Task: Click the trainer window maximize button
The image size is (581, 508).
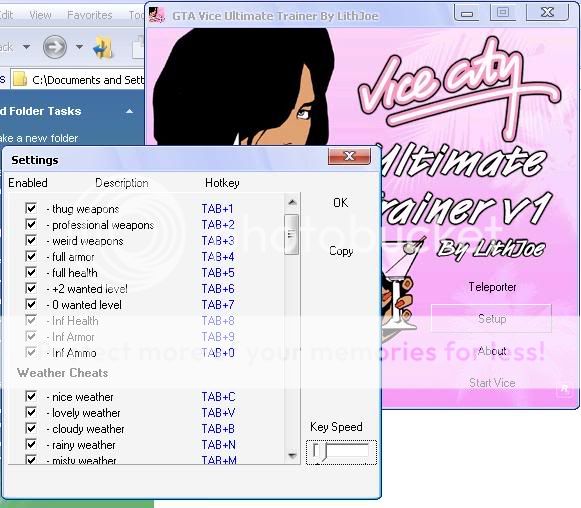Action: (x=503, y=13)
